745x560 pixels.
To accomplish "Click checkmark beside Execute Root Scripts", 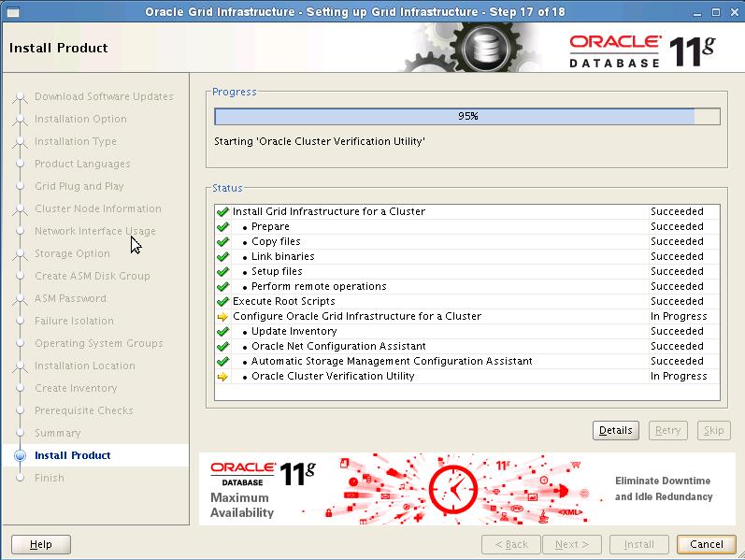I will point(222,301).
